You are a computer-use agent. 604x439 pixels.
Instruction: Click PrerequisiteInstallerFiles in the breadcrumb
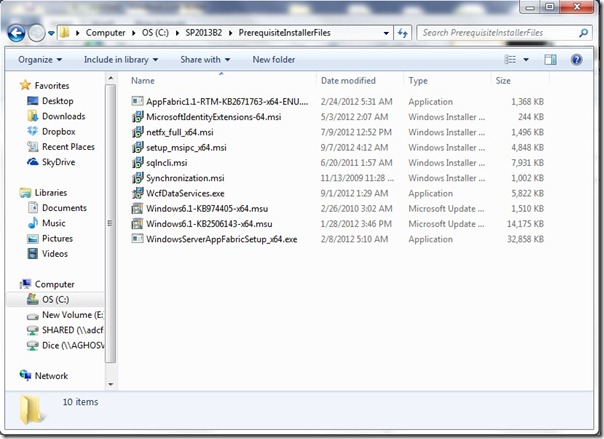pyautogui.click(x=284, y=33)
